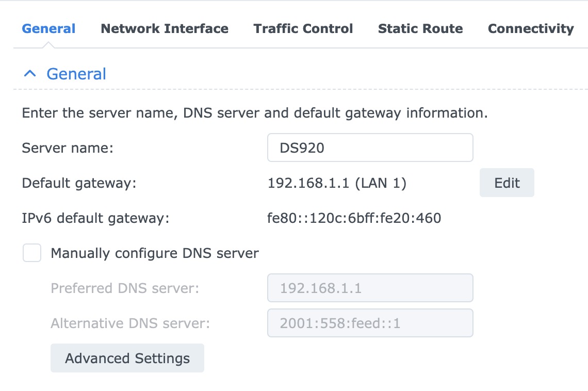Image resolution: width=588 pixels, height=391 pixels.
Task: Select the Connectivity tab
Action: [x=531, y=29]
